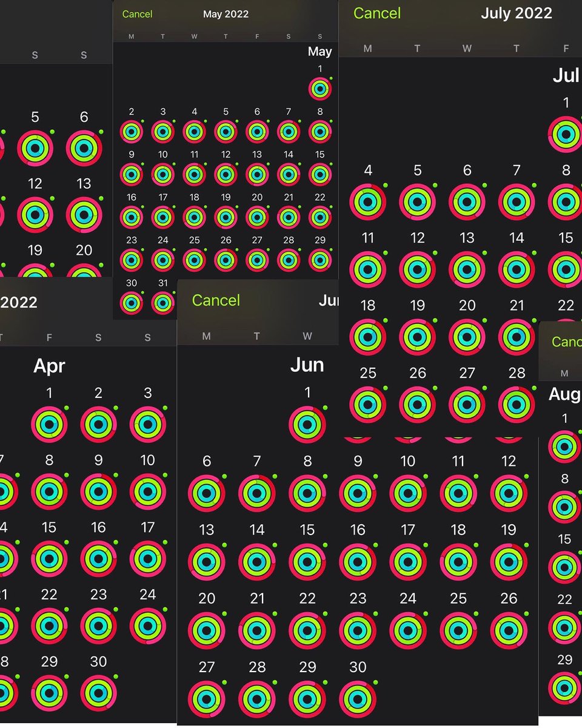Select the July 28 activity rings
This screenshot has height=728, width=582.
pos(517,405)
